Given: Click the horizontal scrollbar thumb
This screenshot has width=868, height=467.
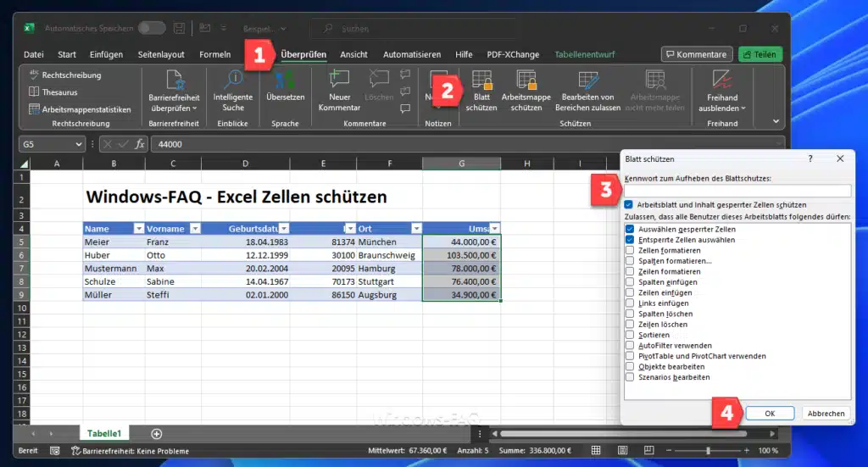Looking at the screenshot, I should (623, 434).
